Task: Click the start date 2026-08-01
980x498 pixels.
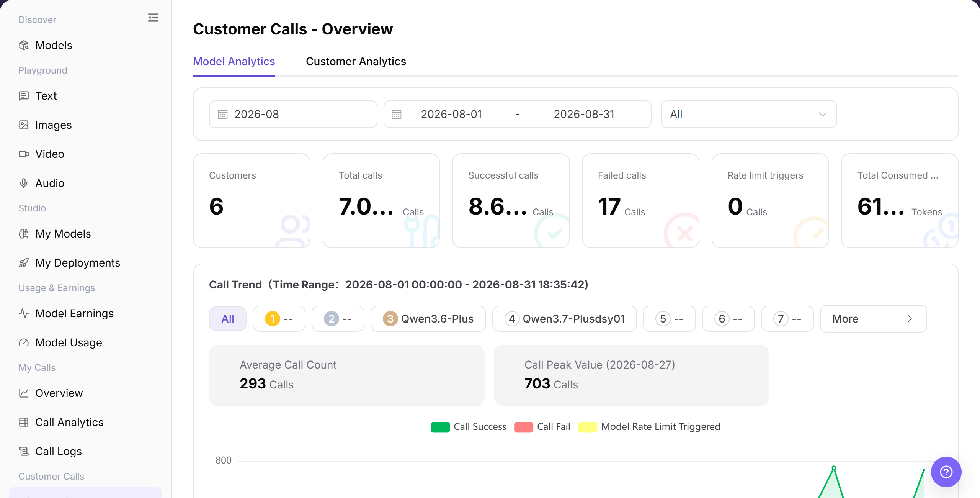Action: point(451,114)
